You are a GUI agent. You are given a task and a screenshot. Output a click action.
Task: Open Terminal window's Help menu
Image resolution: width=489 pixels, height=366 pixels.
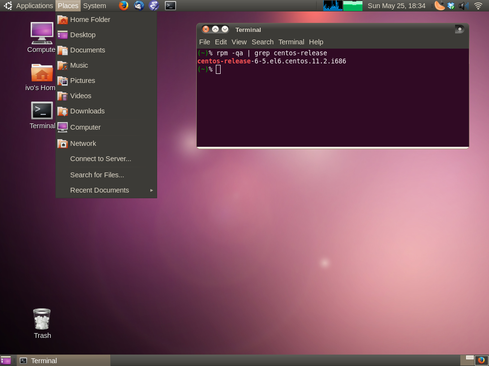point(316,42)
